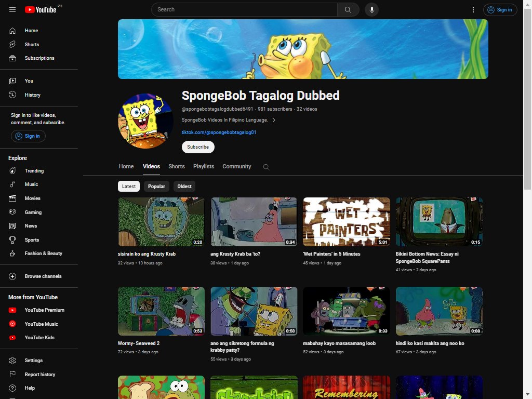Open the hamburger guide menu
Image resolution: width=532 pixels, height=399 pixels.
click(12, 9)
